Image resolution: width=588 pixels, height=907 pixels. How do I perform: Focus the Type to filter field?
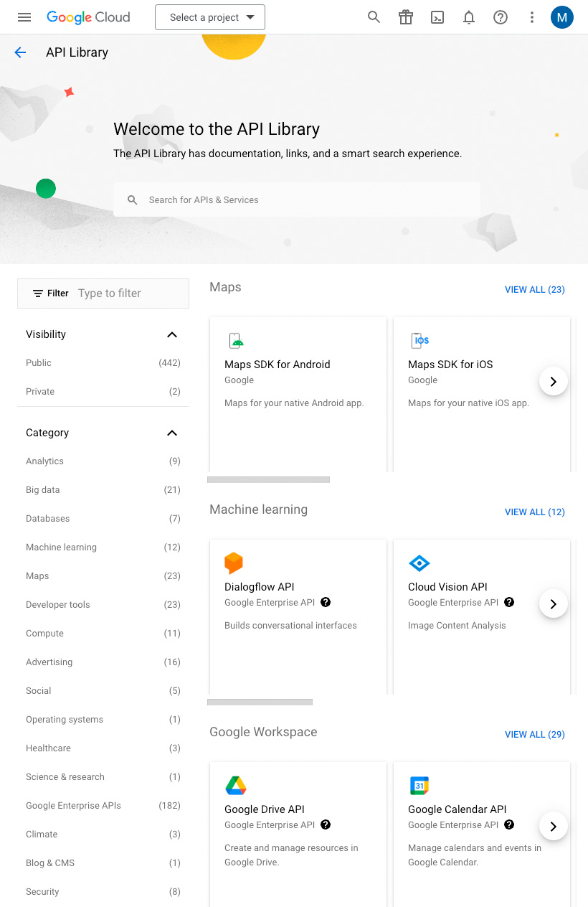click(130, 293)
